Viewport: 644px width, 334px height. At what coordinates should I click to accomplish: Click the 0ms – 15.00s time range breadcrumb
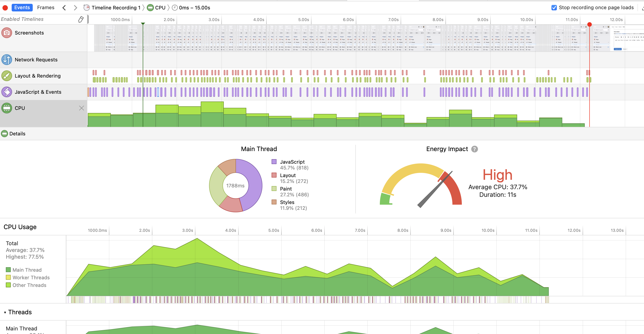(x=194, y=8)
